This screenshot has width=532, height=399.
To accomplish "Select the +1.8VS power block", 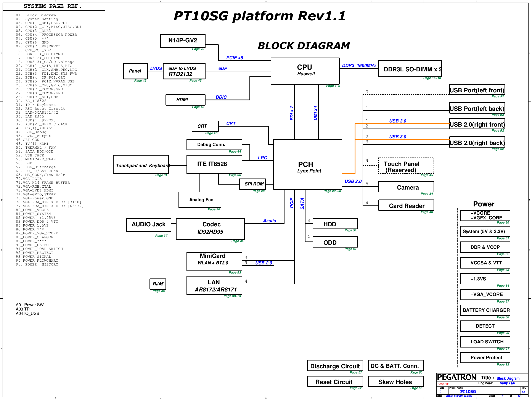I will click(485, 279).
